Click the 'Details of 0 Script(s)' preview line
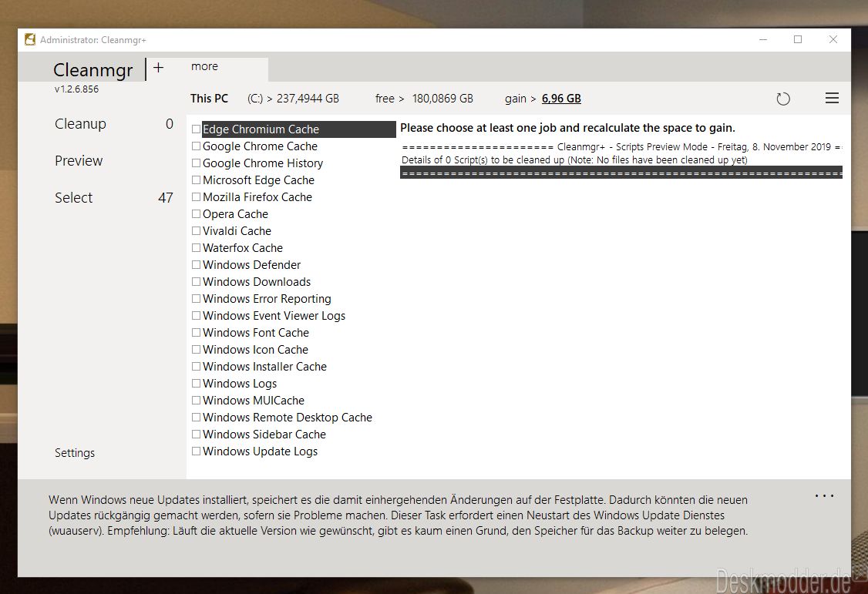This screenshot has width=868, height=594. 574,159
